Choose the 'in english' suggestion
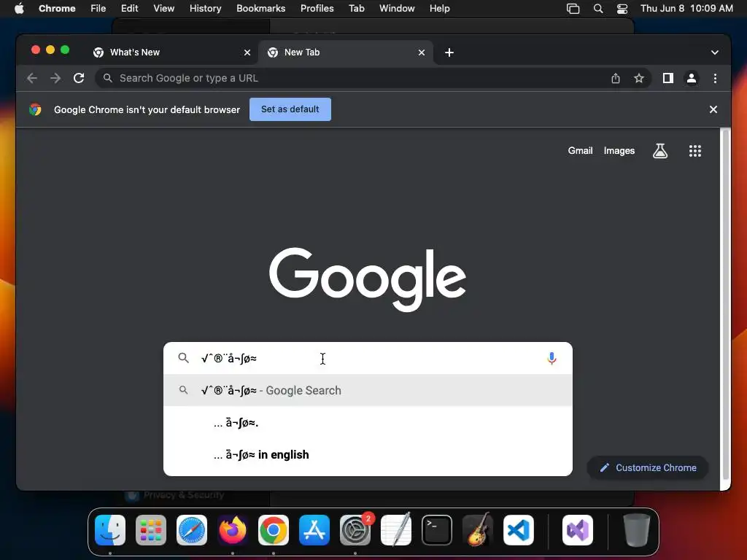Image resolution: width=747 pixels, height=560 pixels. [368, 455]
